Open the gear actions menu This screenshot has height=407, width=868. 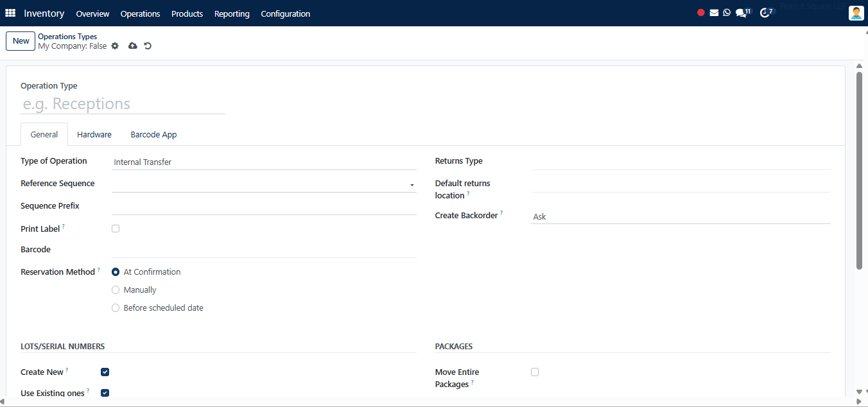115,46
